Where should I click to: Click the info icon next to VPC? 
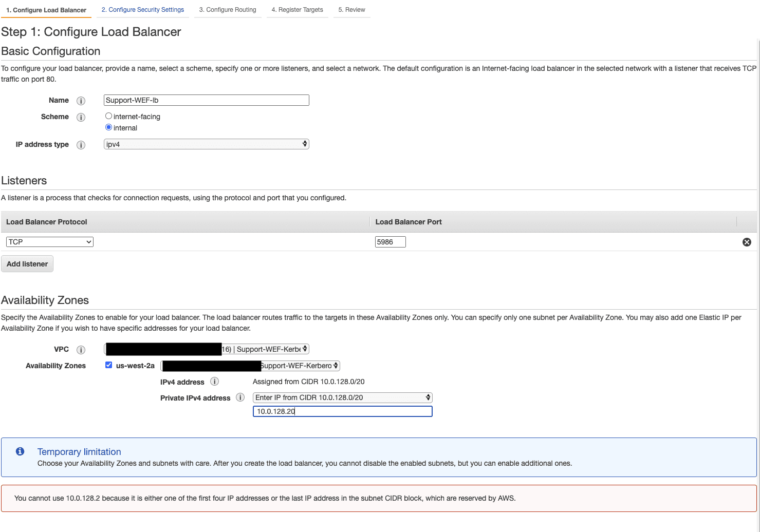tap(81, 350)
